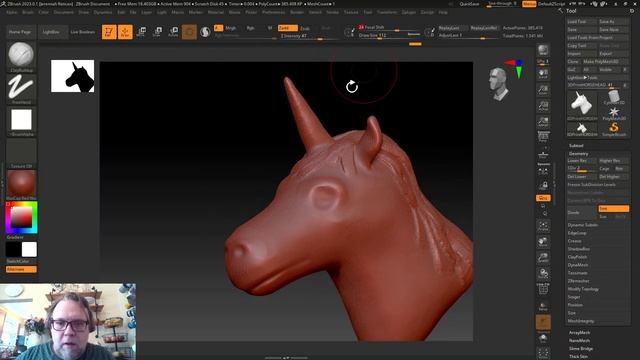Click the Scroll document icon
This screenshot has height=360, width=640.
tap(543, 74)
